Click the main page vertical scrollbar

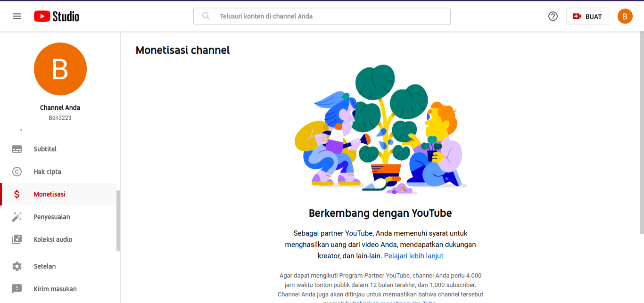(x=642, y=133)
